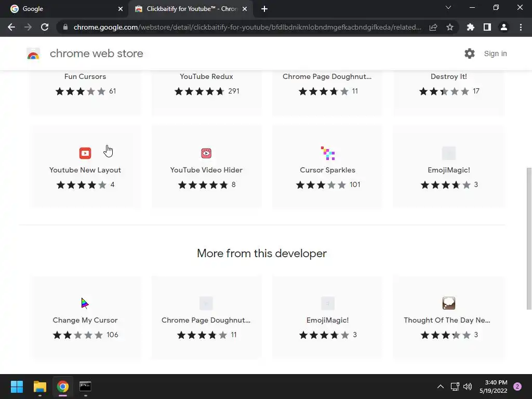Open the terminal app in the taskbar
The width and height of the screenshot is (532, 399).
85,387
